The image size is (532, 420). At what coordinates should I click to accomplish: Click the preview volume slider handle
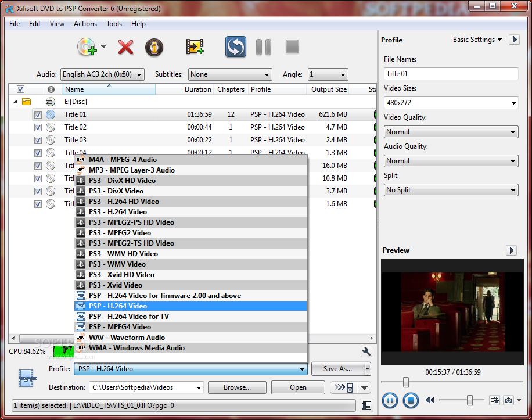(x=470, y=400)
